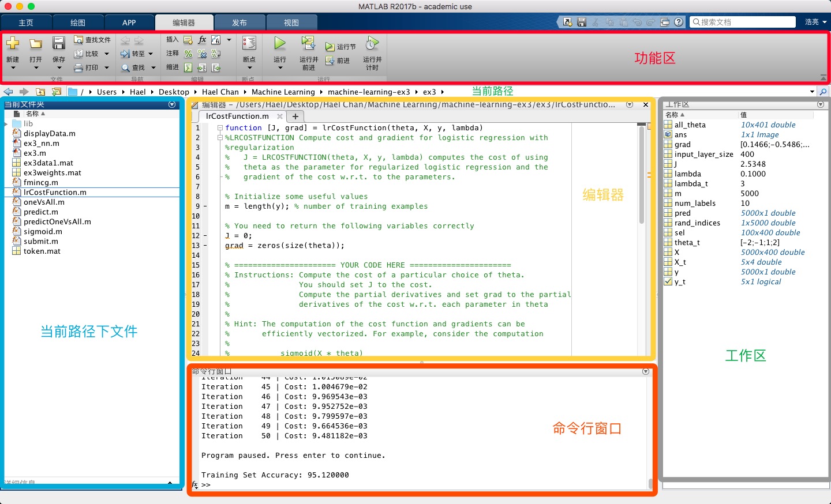Click Run Section (运行节) button
The height and width of the screenshot is (504, 831).
340,47
